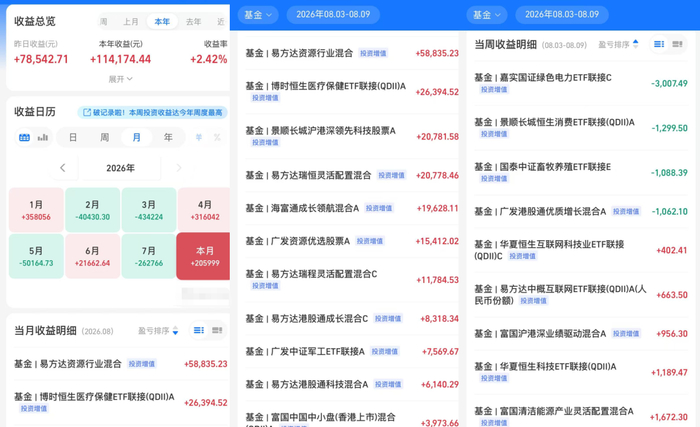The height and width of the screenshot is (427, 700).
Task: Select the 本月 +205999 calendar cell
Action: pos(204,256)
